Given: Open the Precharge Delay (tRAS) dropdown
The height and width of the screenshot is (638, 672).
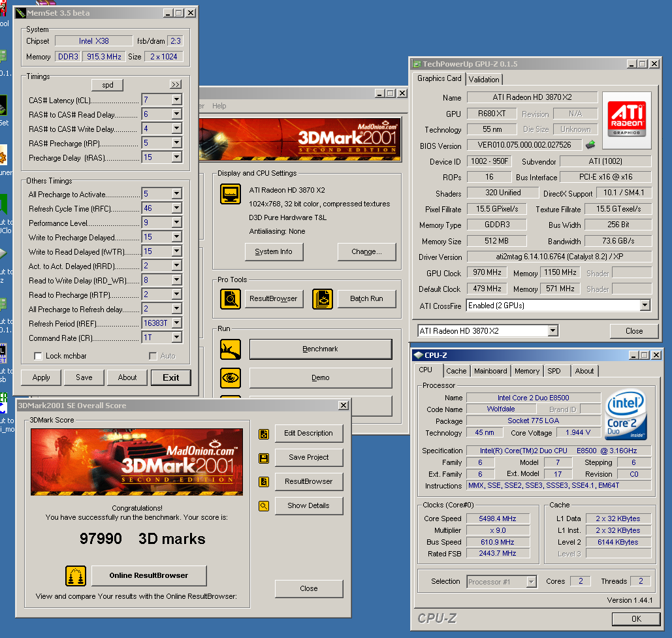Looking at the screenshot, I should pos(176,157).
